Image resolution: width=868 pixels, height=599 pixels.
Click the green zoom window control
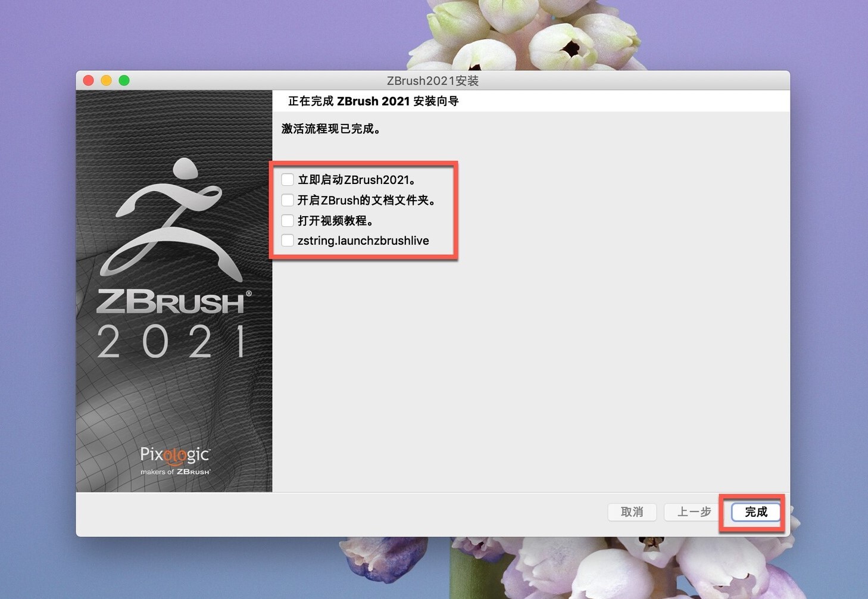click(x=124, y=80)
